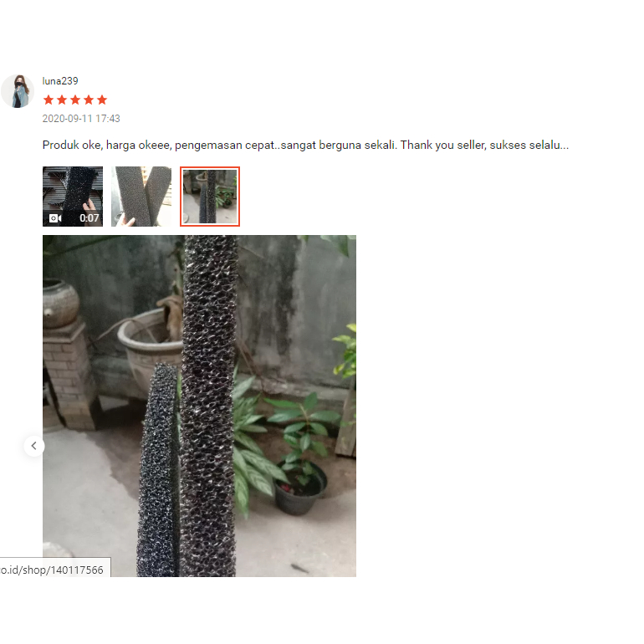Click the fifth rating star
644x644 pixels.
tap(102, 100)
